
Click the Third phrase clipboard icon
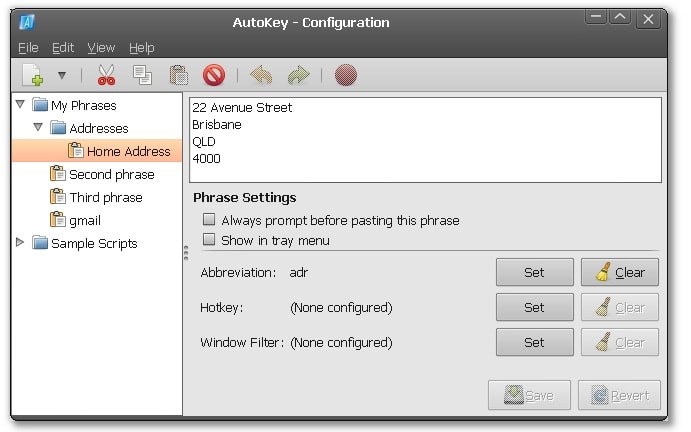58,196
